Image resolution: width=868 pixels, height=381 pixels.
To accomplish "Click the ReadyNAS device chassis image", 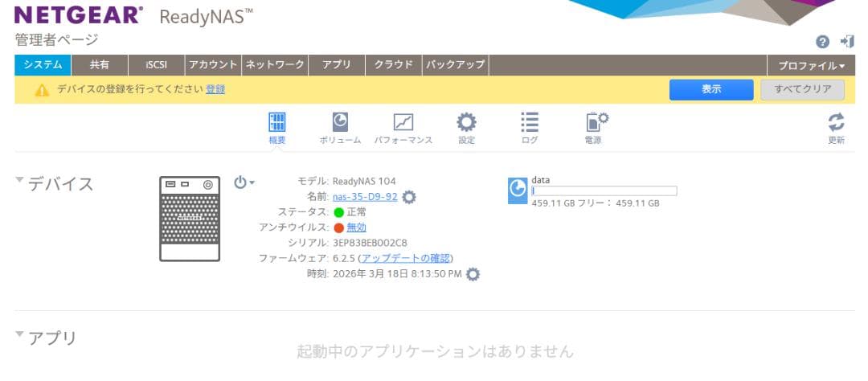I will pyautogui.click(x=190, y=219).
